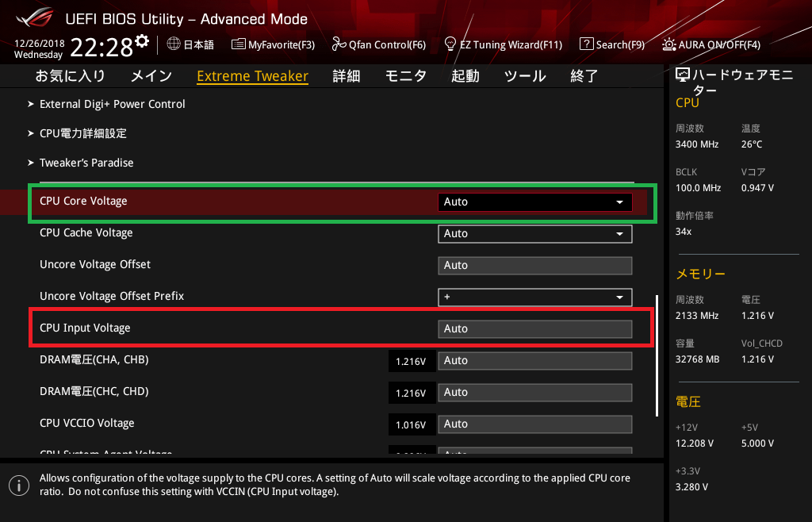Start EZ Tuning Wizard(F11)

(x=511, y=44)
